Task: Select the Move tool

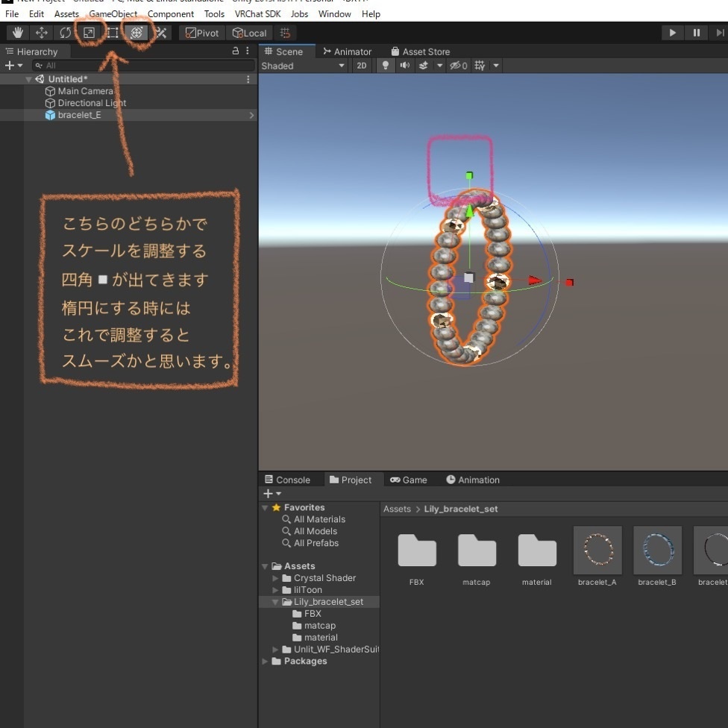Action: pos(42,33)
